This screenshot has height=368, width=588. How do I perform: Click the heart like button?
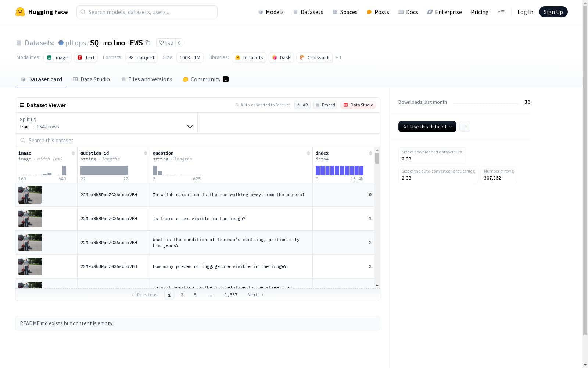point(166,43)
